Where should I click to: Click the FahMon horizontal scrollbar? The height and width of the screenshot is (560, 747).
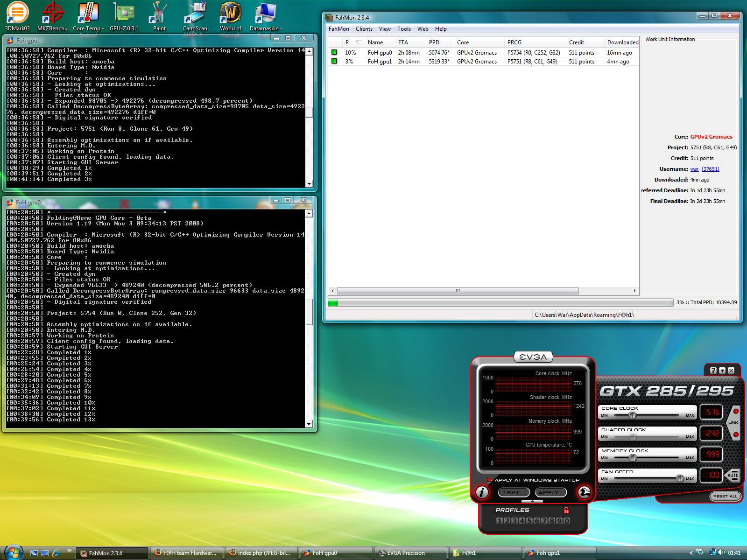458,291
